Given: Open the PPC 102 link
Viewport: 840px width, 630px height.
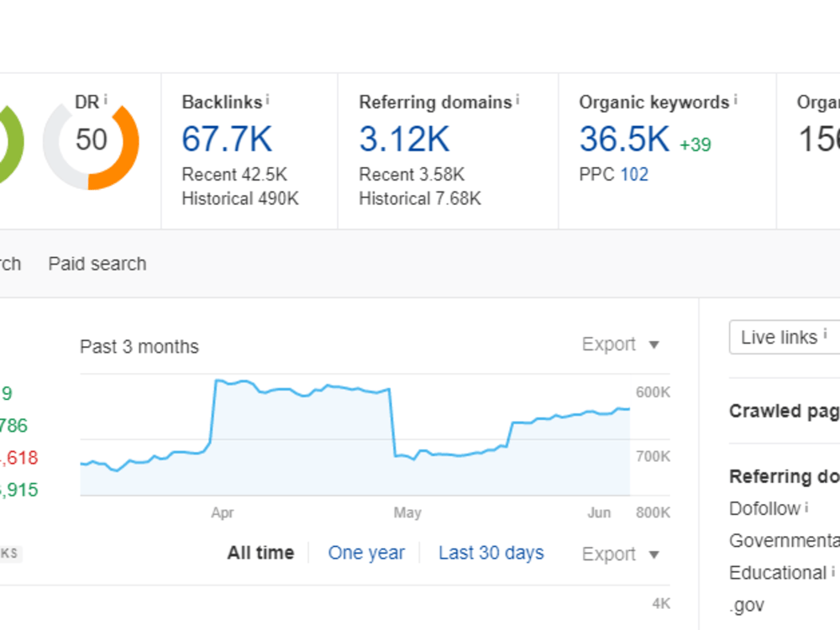Looking at the screenshot, I should click(x=634, y=175).
